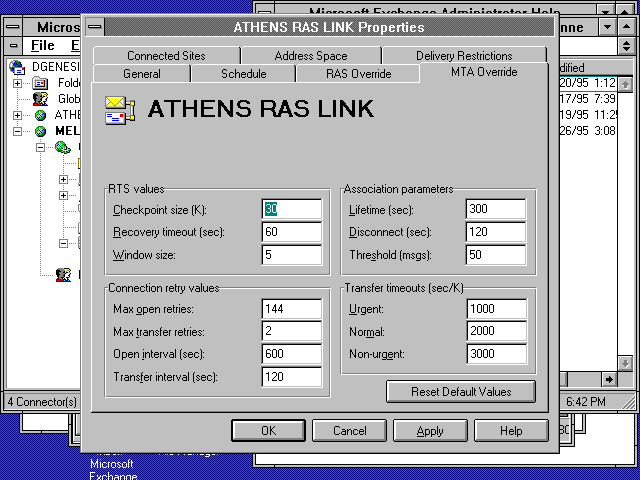Expand the first collapsed child node under Configuration
Image resolution: width=640 pixels, height=480 pixels.
[x=63, y=179]
